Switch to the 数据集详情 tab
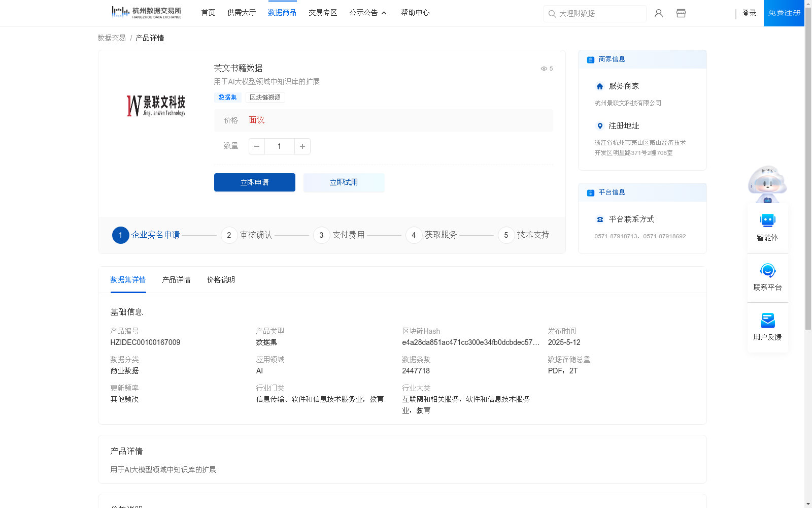The image size is (812, 508). tap(128, 280)
